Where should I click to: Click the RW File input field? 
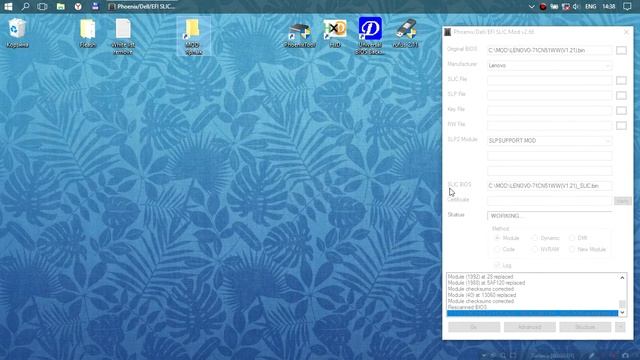(x=549, y=125)
